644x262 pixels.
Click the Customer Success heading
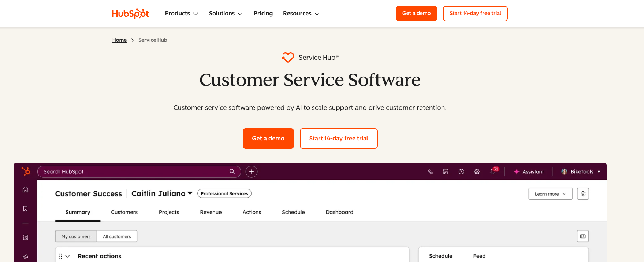tap(89, 193)
